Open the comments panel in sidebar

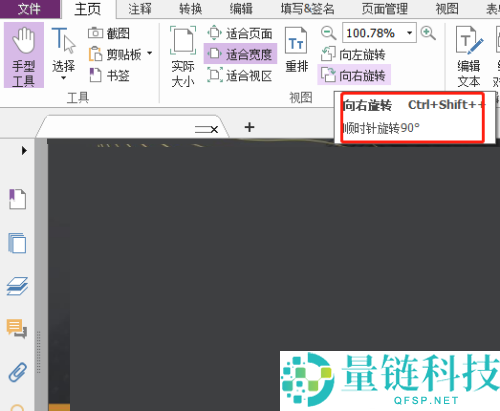coord(17,329)
